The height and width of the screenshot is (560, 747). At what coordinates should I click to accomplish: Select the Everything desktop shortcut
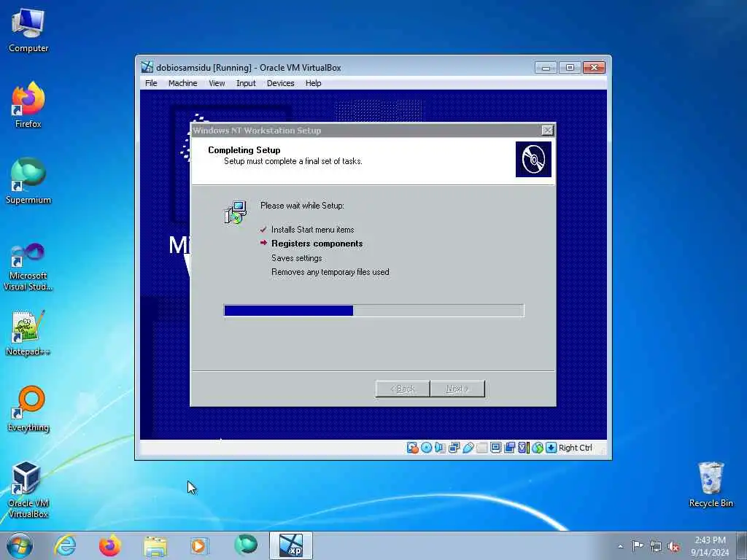pyautogui.click(x=28, y=408)
